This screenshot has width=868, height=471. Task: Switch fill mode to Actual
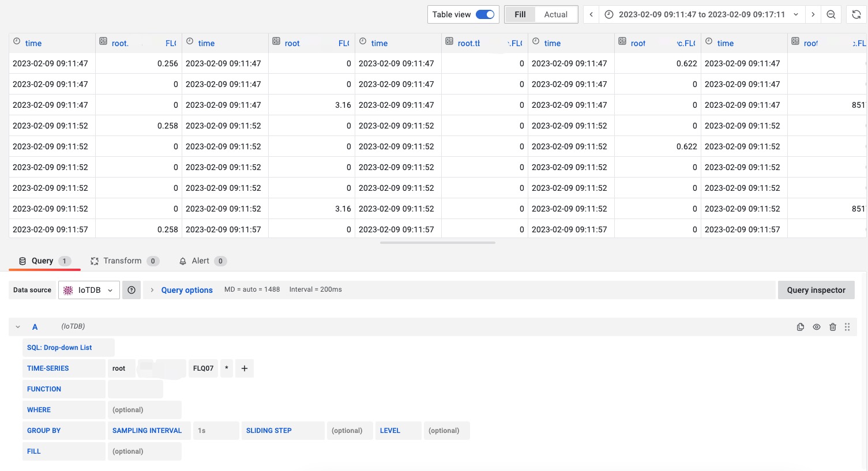coord(555,14)
